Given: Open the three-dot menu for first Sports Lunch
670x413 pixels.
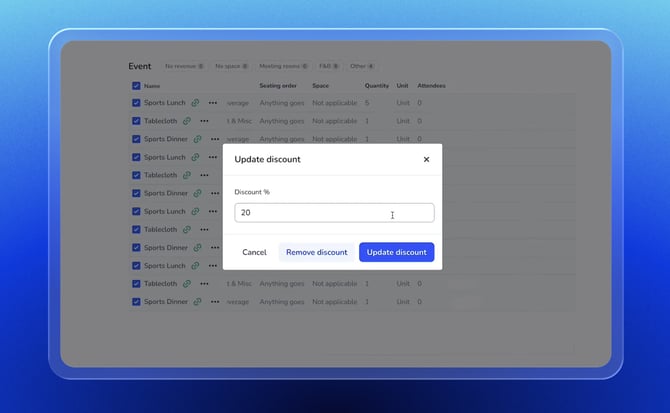Looking at the screenshot, I should pos(213,103).
